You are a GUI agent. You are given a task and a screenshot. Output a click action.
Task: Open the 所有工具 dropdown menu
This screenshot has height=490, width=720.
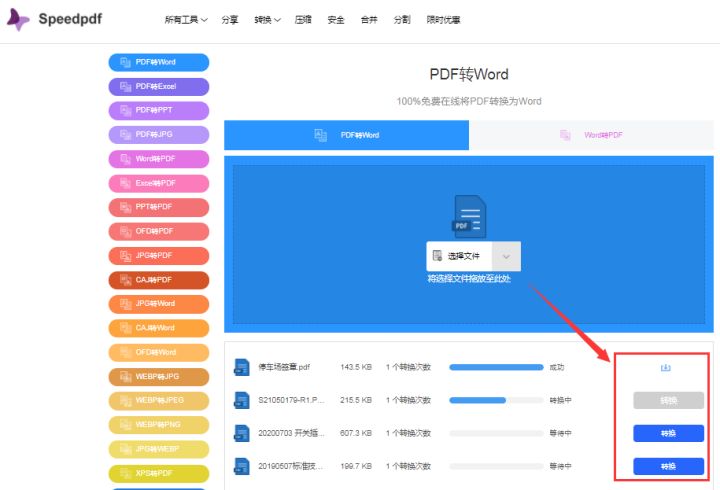click(186, 20)
